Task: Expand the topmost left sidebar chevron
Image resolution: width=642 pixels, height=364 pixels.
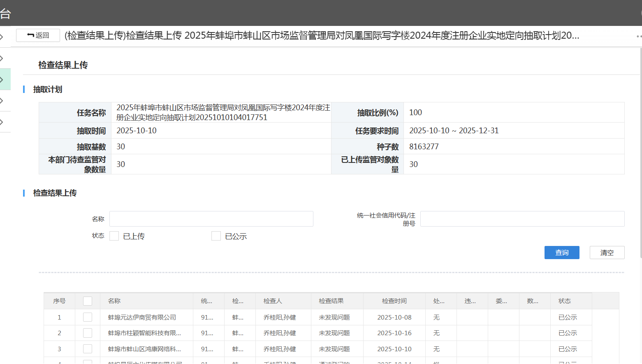Action: click(2, 37)
